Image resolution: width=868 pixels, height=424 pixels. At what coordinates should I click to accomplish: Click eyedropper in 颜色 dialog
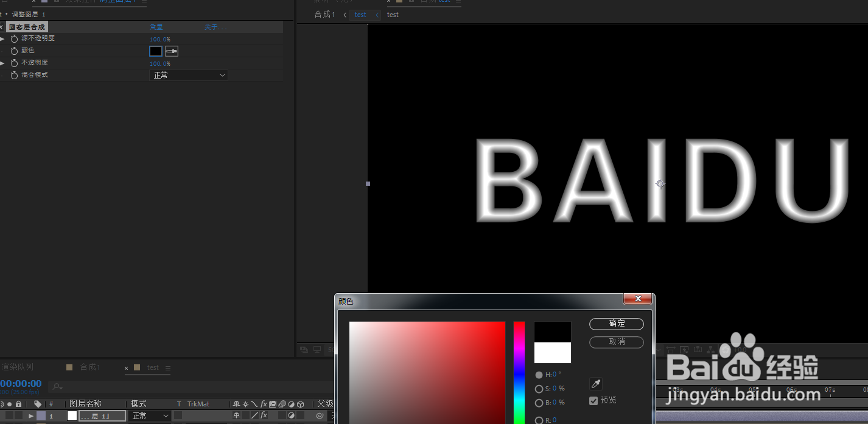pyautogui.click(x=596, y=384)
